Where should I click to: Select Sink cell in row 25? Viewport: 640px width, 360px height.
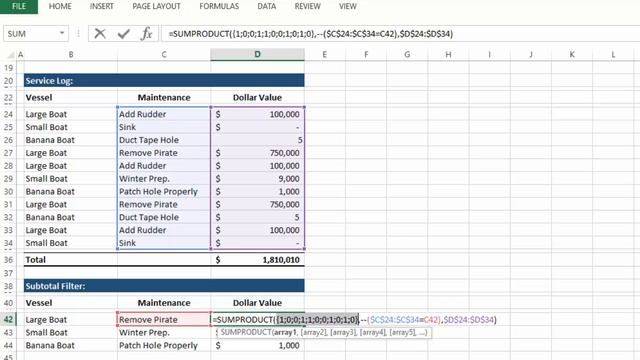pos(164,127)
